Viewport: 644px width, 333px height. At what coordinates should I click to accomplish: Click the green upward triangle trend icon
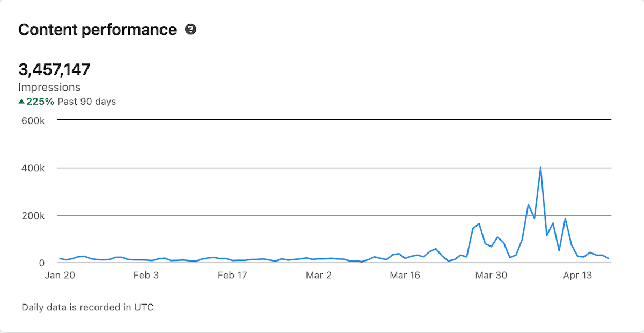(x=21, y=101)
